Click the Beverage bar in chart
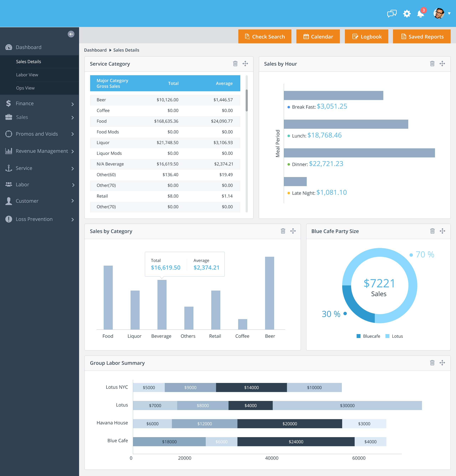Image resolution: width=456 pixels, height=476 pixels. pyautogui.click(x=162, y=304)
